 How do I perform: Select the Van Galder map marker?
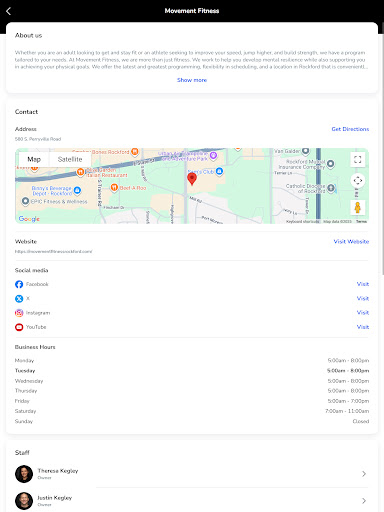click(x=305, y=151)
